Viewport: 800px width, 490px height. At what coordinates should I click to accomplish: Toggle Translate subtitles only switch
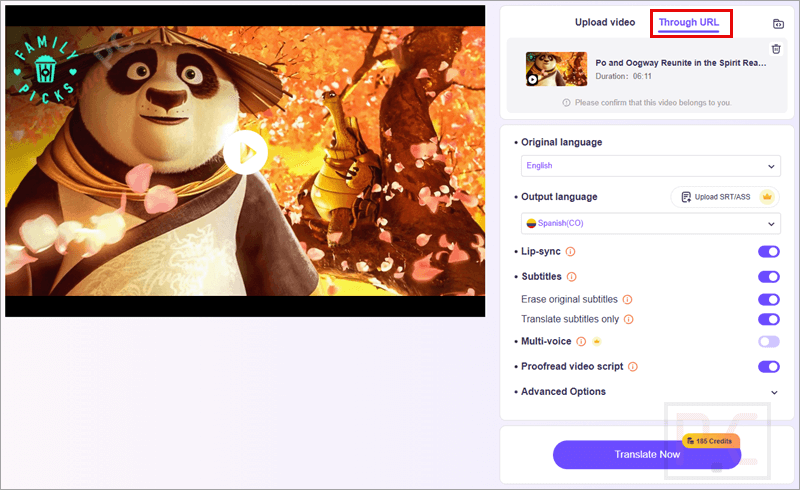click(x=769, y=320)
